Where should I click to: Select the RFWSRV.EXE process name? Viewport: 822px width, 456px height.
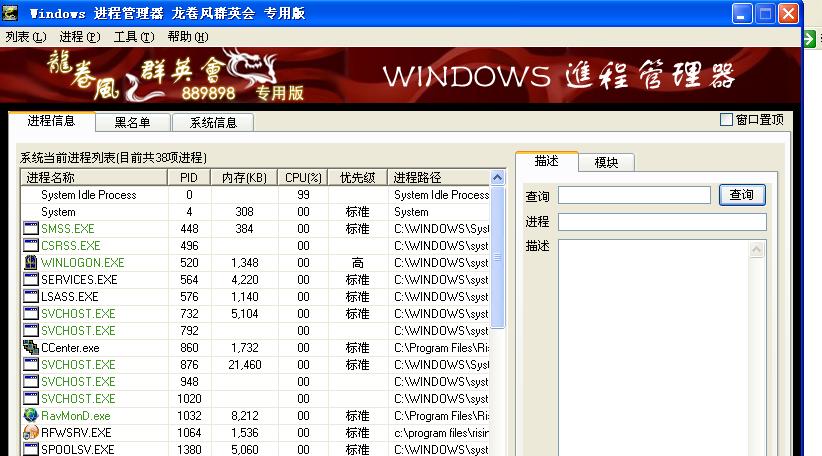pos(76,432)
